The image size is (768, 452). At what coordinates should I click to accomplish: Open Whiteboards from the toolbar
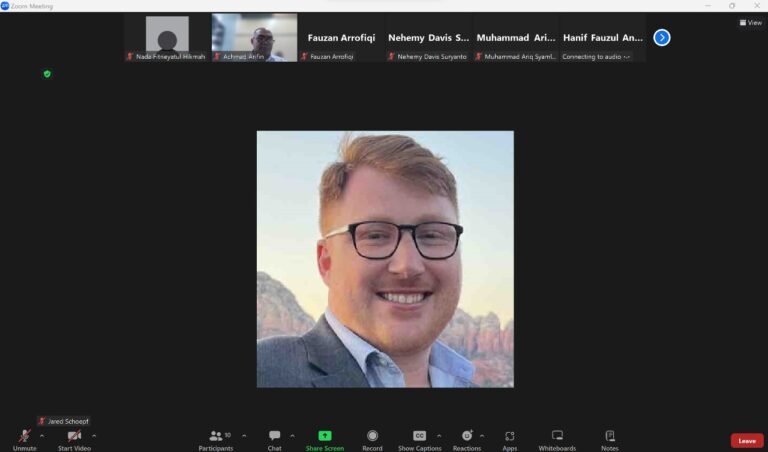coord(557,437)
